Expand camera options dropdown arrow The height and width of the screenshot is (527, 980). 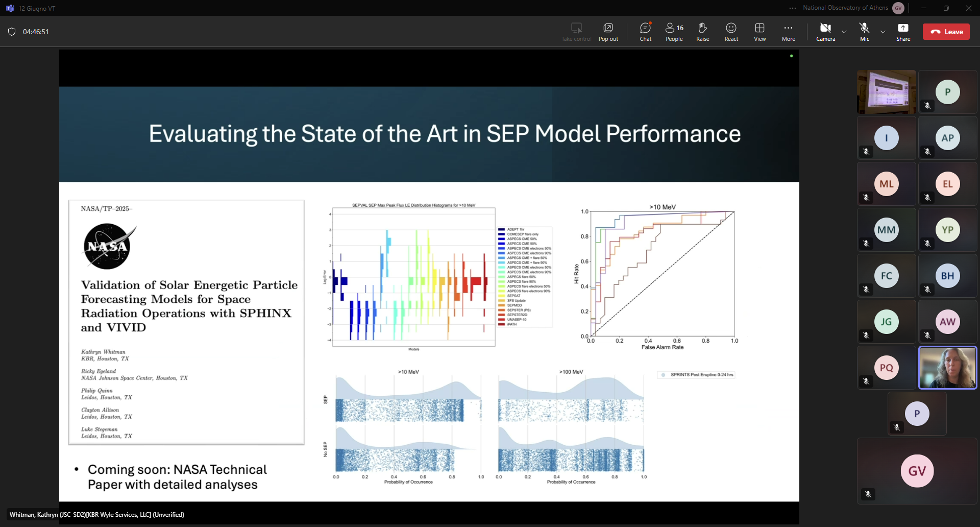[844, 32]
